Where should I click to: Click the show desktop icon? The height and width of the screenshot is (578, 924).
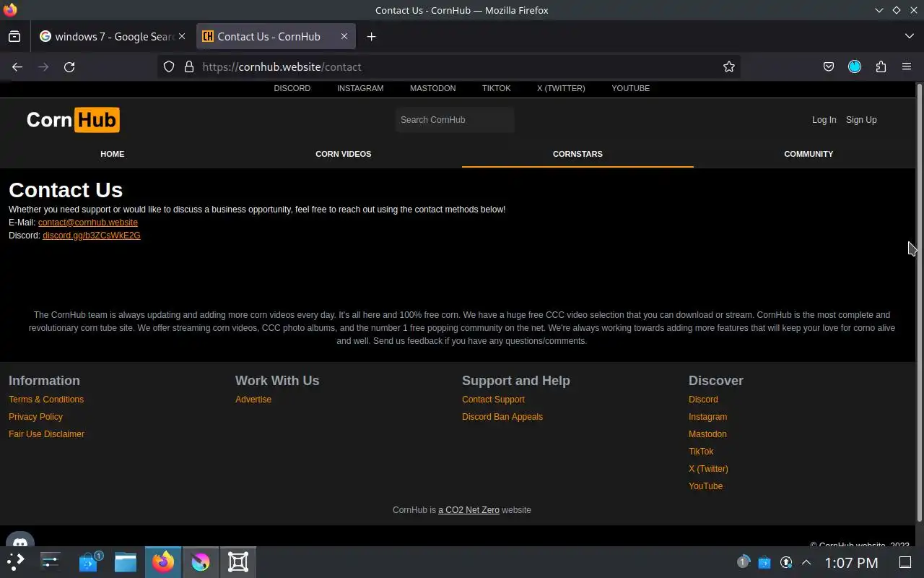pos(905,562)
